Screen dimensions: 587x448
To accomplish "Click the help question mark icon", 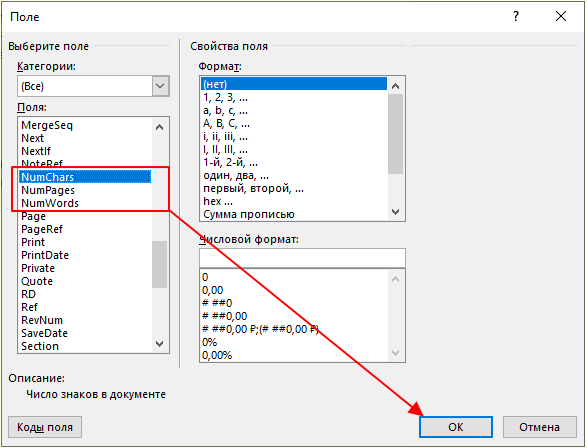I will 516,16.
